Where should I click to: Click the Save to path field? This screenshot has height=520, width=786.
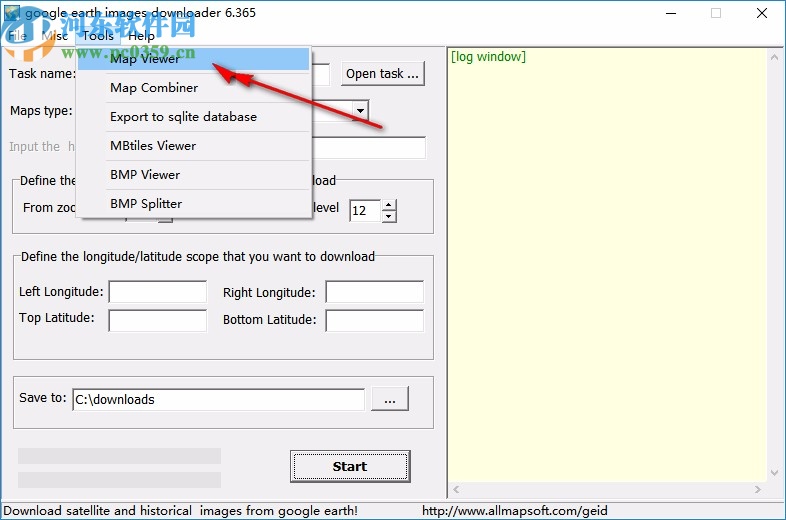click(219, 400)
